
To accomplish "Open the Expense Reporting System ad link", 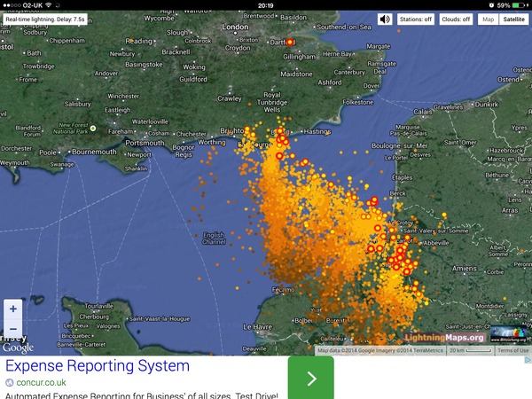I will (98, 366).
